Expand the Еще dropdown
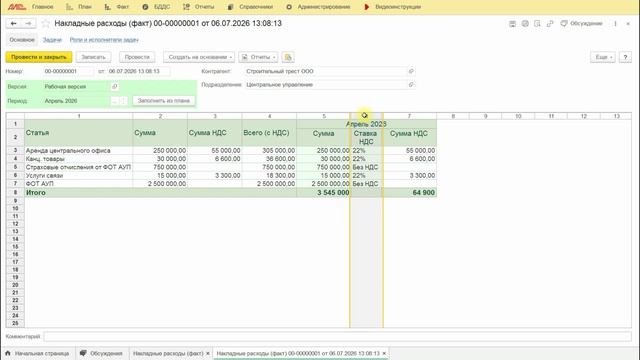The height and width of the screenshot is (360, 640). [x=603, y=57]
